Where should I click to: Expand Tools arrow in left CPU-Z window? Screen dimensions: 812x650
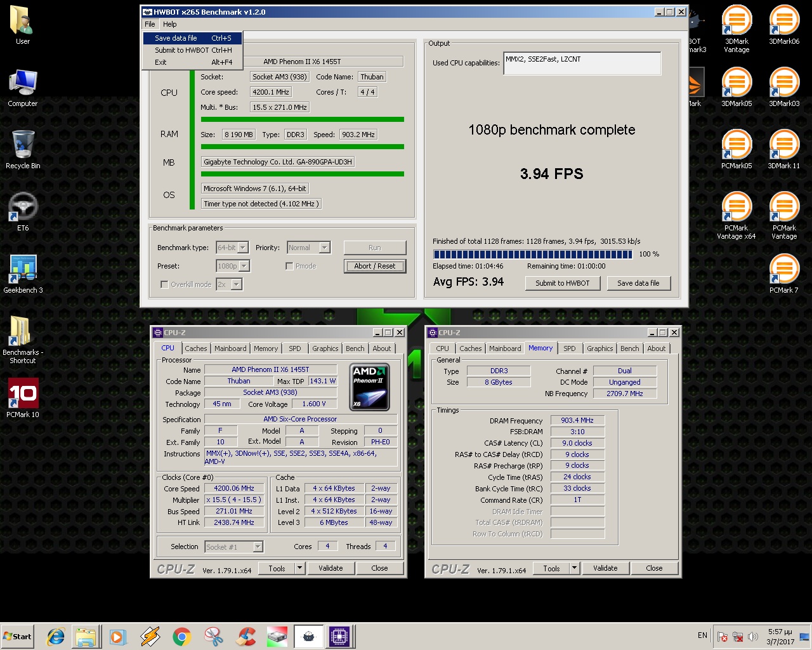coord(299,568)
